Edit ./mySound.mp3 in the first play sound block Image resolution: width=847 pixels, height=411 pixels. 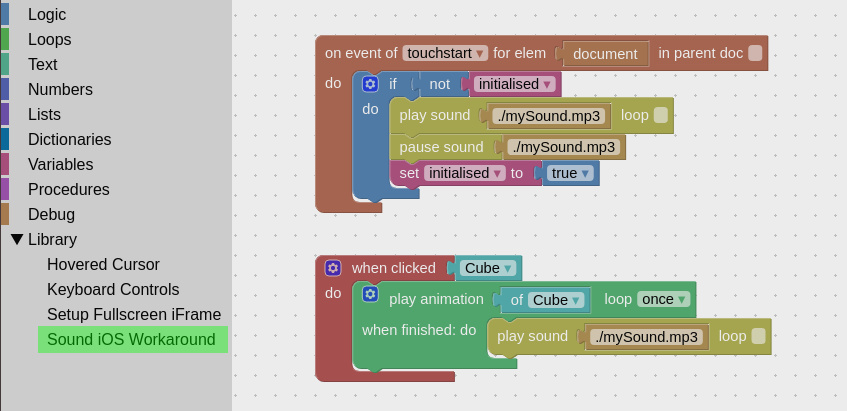click(548, 116)
